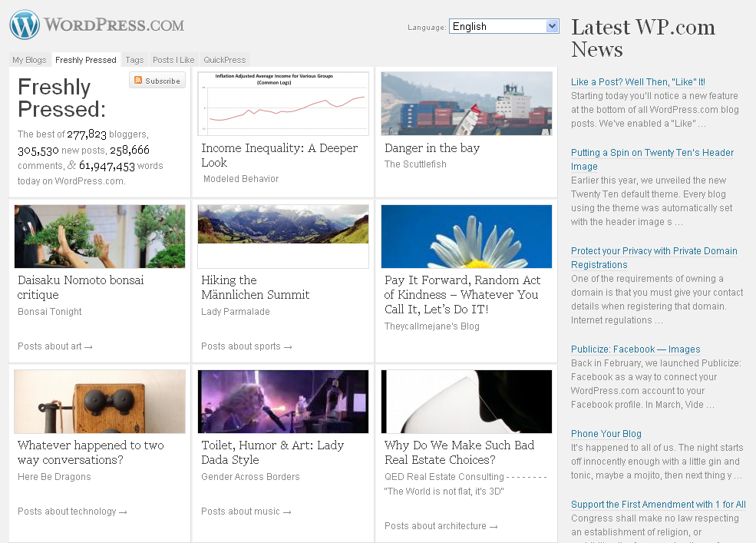Click the RSS Subscribe button
Image resolution: width=756 pixels, height=543 pixels.
(x=157, y=81)
